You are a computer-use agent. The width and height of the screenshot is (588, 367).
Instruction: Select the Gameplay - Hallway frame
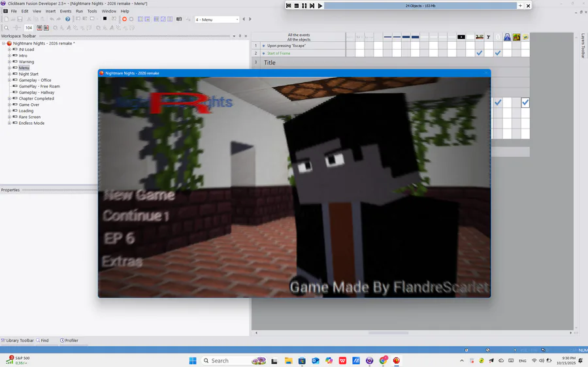37,92
